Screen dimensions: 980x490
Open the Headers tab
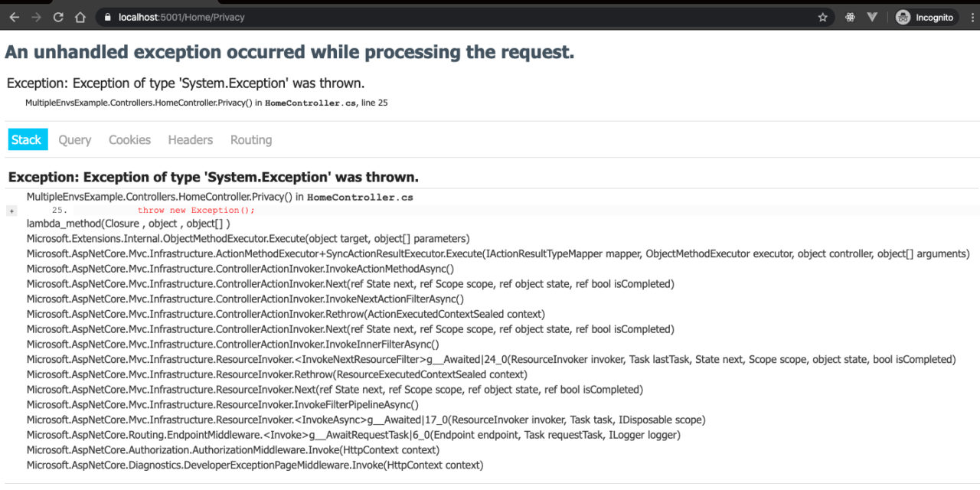pyautogui.click(x=191, y=139)
